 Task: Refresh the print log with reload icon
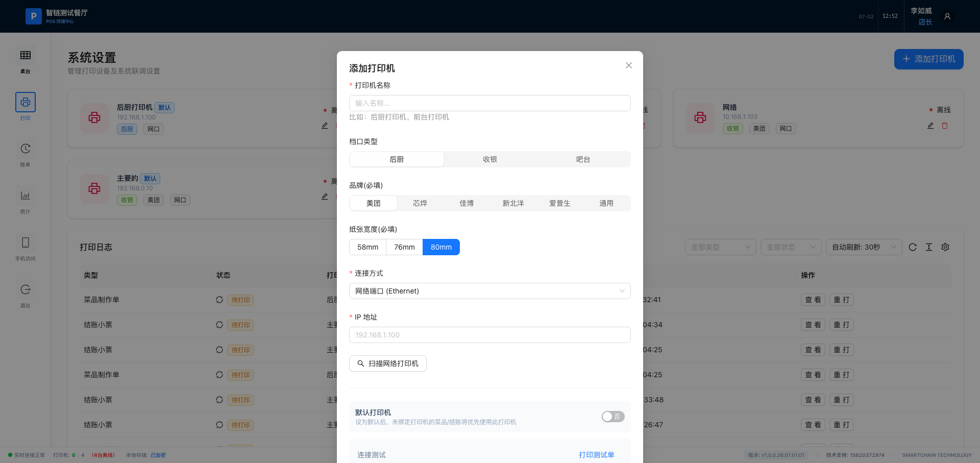coord(913,247)
